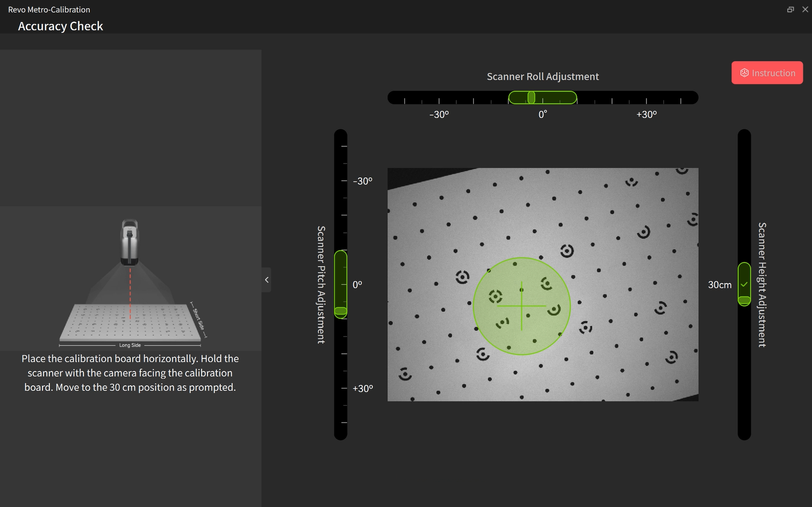Click the -30° mark under roll bar
Viewport: 812px width, 507px height.
point(439,115)
